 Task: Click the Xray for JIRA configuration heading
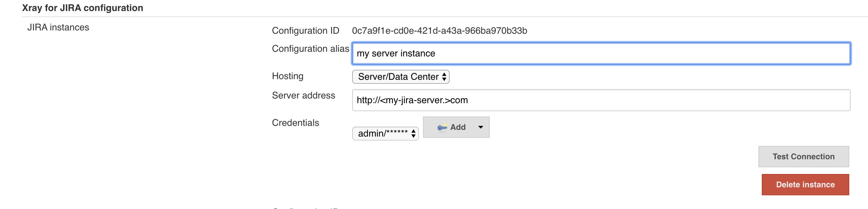point(83,8)
